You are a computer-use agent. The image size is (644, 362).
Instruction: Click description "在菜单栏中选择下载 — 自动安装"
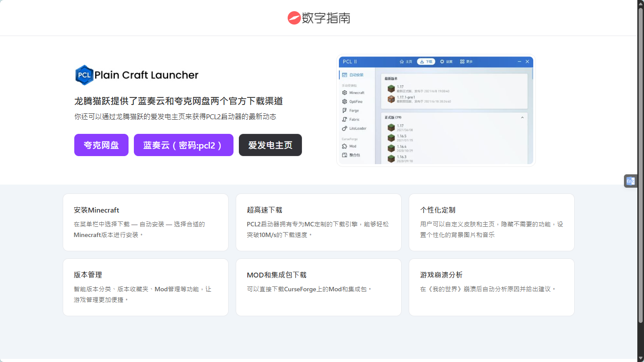(x=140, y=229)
